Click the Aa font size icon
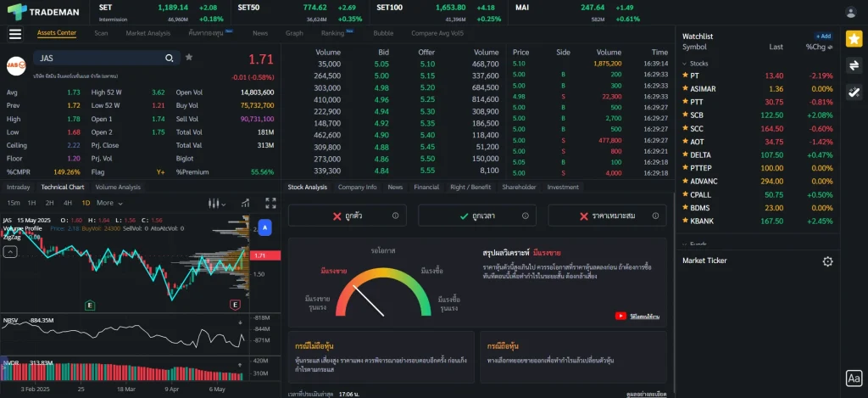 click(x=854, y=379)
